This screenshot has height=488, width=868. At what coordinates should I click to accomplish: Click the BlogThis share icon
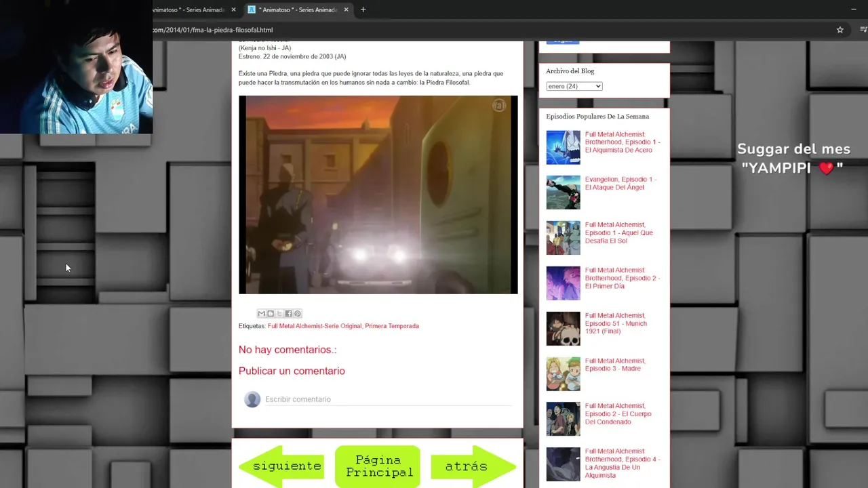click(x=271, y=314)
